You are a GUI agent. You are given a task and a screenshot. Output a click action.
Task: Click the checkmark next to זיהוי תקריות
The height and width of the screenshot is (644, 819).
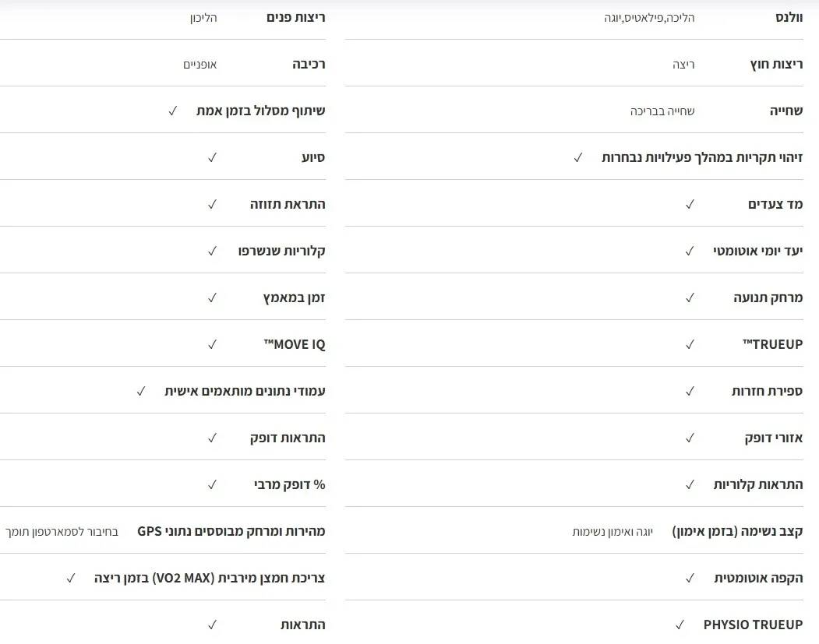pyautogui.click(x=578, y=157)
